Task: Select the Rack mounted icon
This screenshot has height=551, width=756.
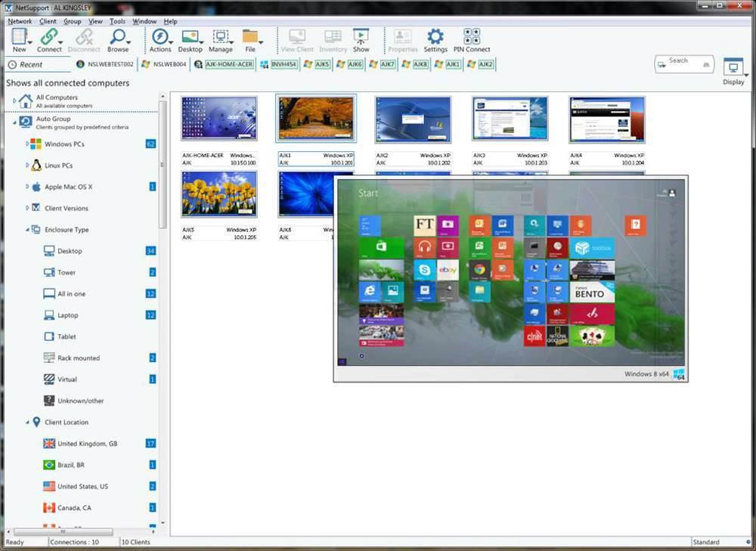Action: click(49, 358)
